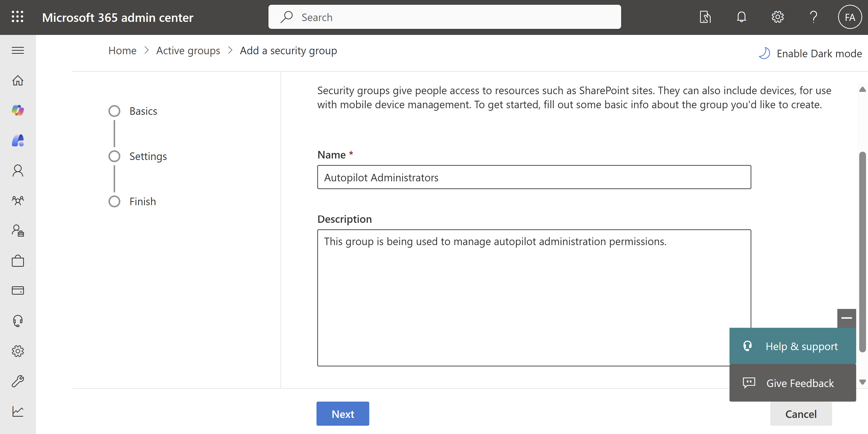
Task: Go to Home breadcrumb link
Action: coord(122,51)
